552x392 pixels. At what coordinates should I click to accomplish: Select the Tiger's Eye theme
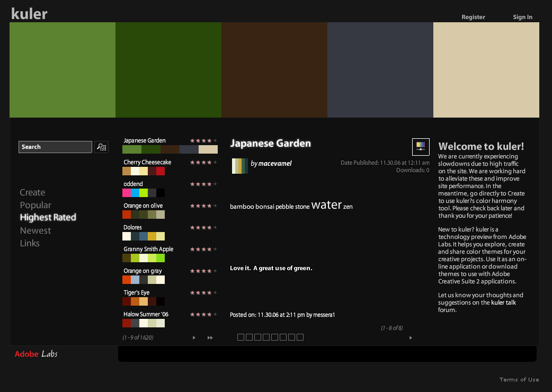136,292
